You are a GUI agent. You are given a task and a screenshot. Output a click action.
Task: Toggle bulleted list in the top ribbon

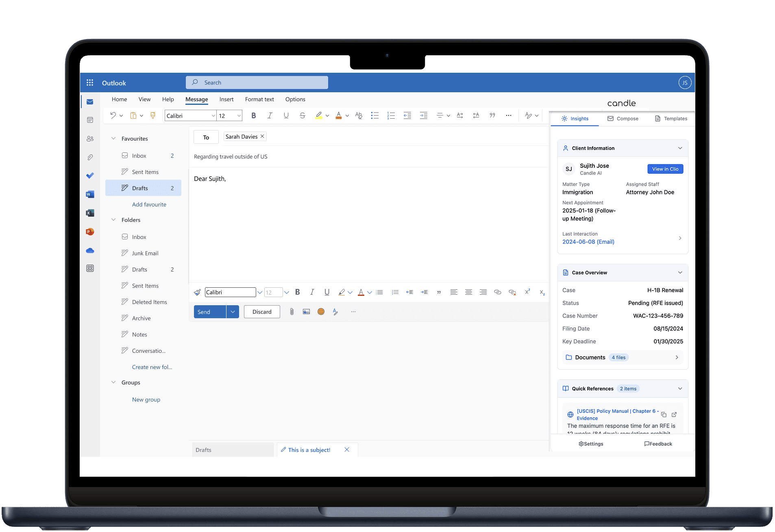pos(375,115)
